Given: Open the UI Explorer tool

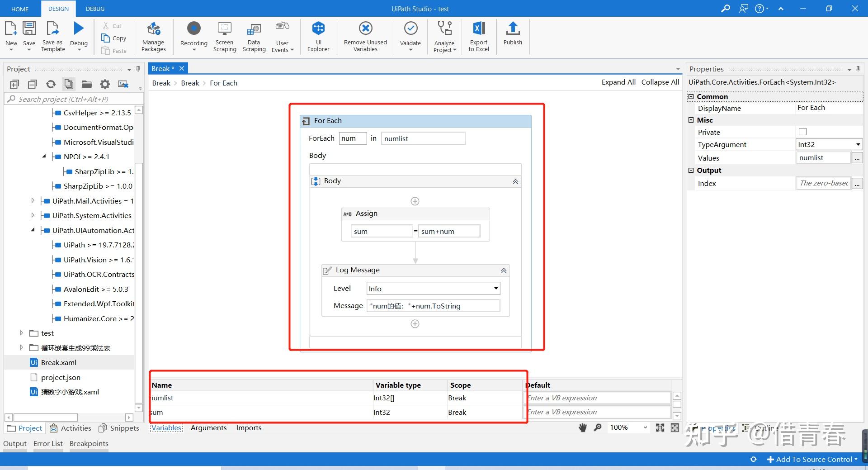Looking at the screenshot, I should click(318, 37).
